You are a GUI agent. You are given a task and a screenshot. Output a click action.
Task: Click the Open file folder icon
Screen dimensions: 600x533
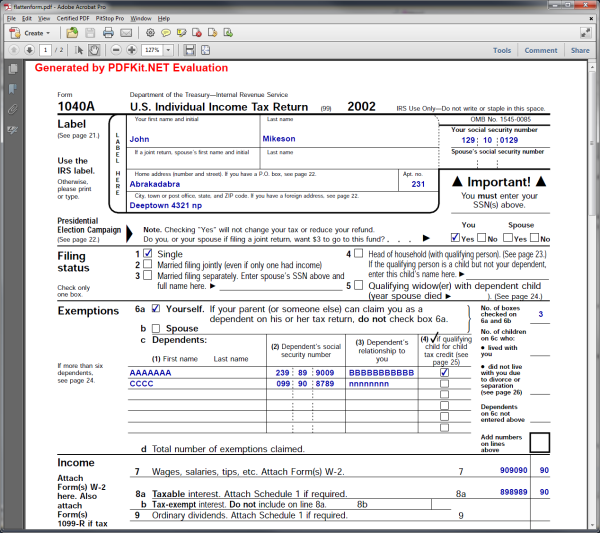[x=72, y=33]
